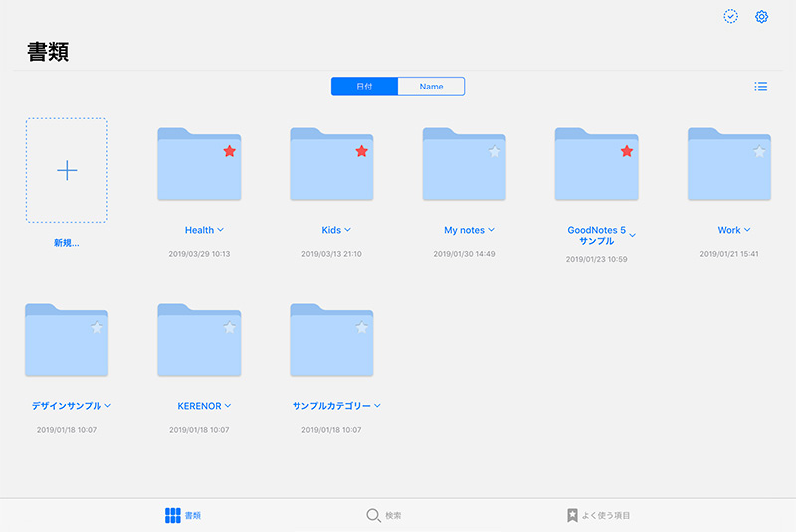Screen dimensions: 796x532
Task: Expand the デザインサンプル chevron menu
Action: [x=108, y=406]
